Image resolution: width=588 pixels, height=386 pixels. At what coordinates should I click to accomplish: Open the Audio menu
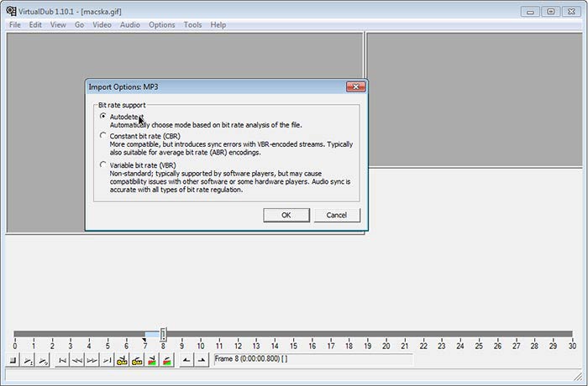click(x=129, y=25)
